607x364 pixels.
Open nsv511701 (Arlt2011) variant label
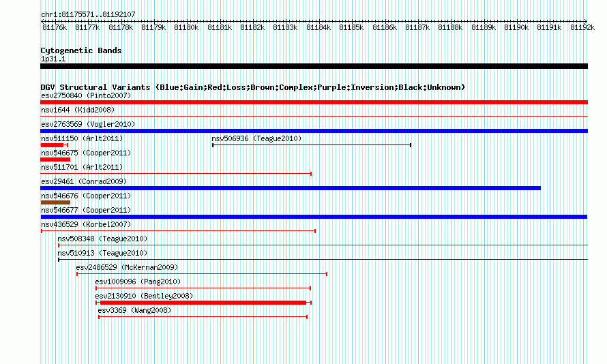pyautogui.click(x=82, y=167)
